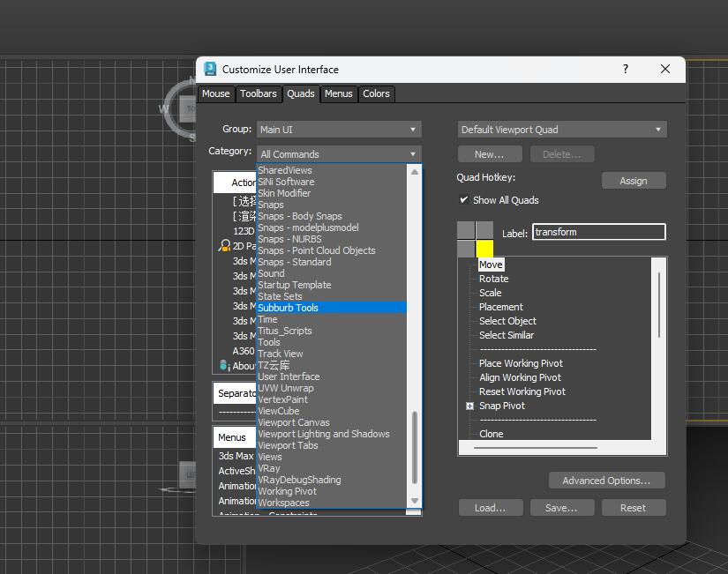
Task: Collapse the Category dropdown showing All Commands
Action: pos(339,154)
